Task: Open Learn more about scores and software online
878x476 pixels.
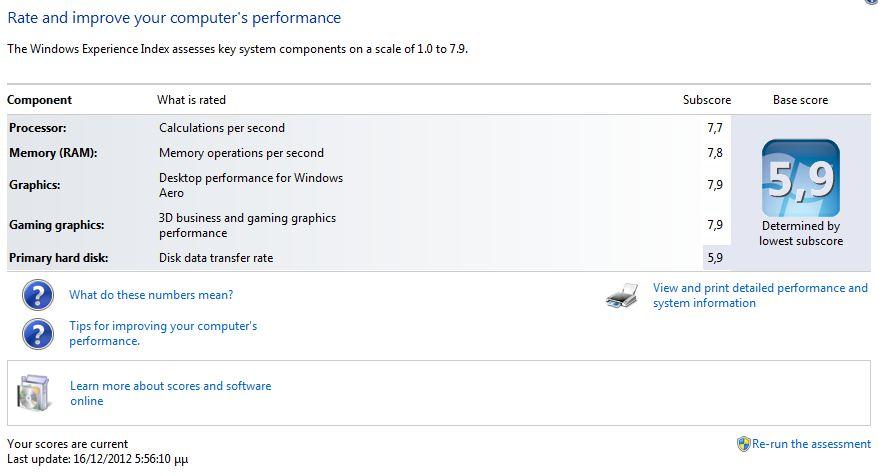Action: pos(170,393)
